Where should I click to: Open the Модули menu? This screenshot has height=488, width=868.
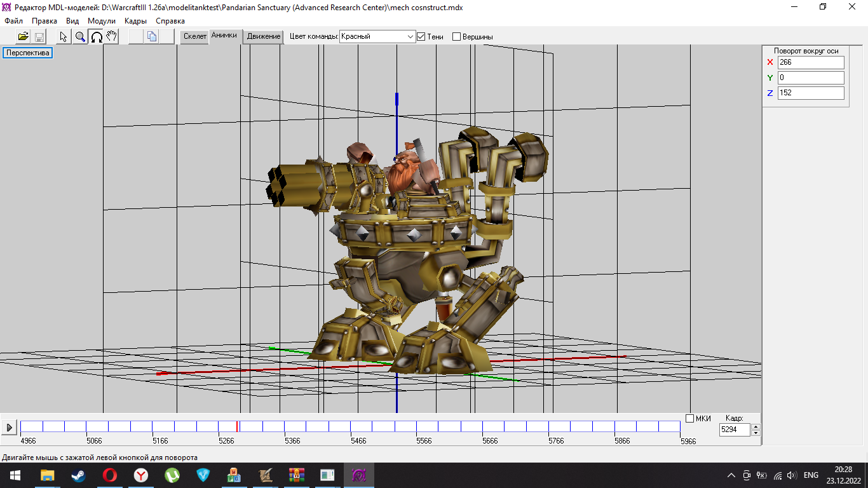pyautogui.click(x=102, y=21)
